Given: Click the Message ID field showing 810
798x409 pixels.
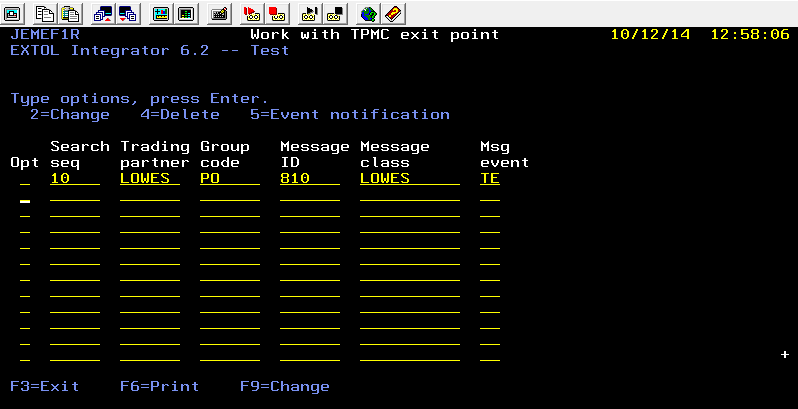Looking at the screenshot, I should click(x=309, y=179).
